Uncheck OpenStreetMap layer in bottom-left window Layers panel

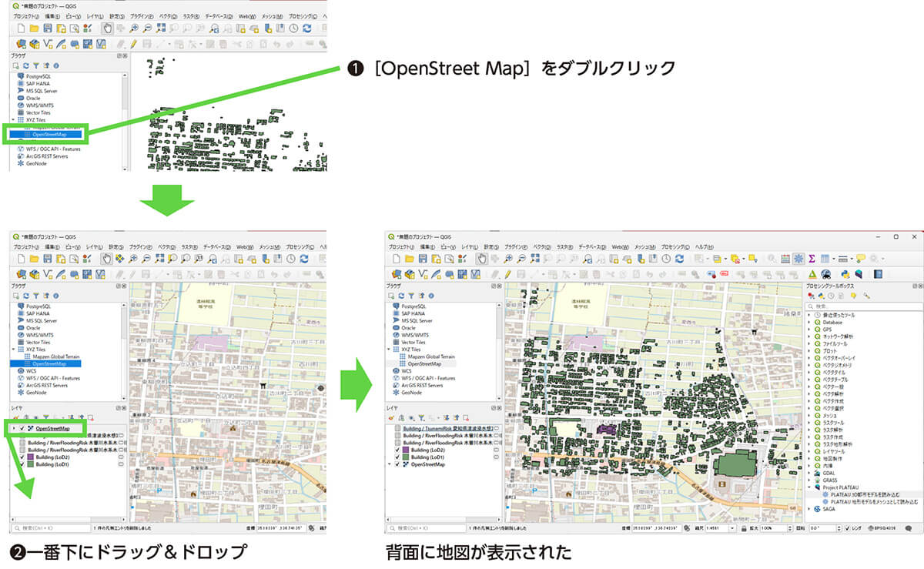tap(22, 429)
